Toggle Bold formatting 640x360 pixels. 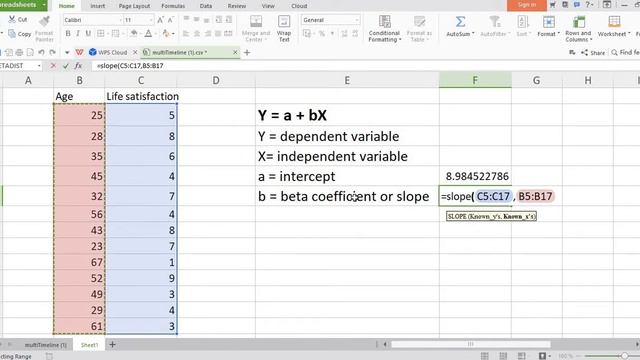tap(68, 33)
